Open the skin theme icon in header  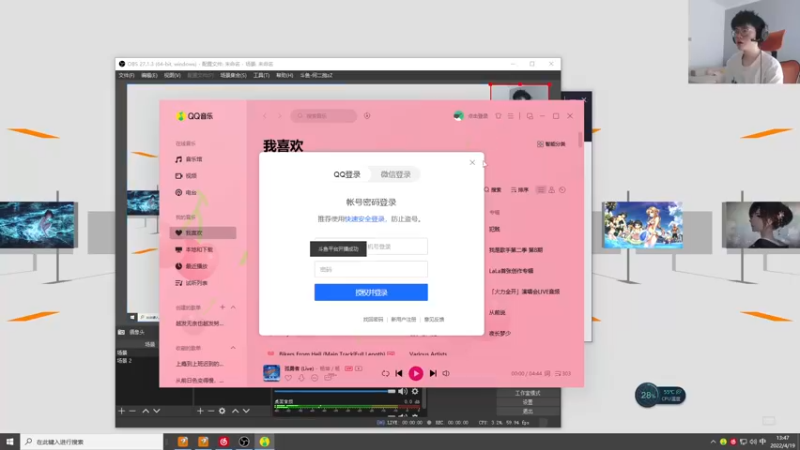point(498,116)
